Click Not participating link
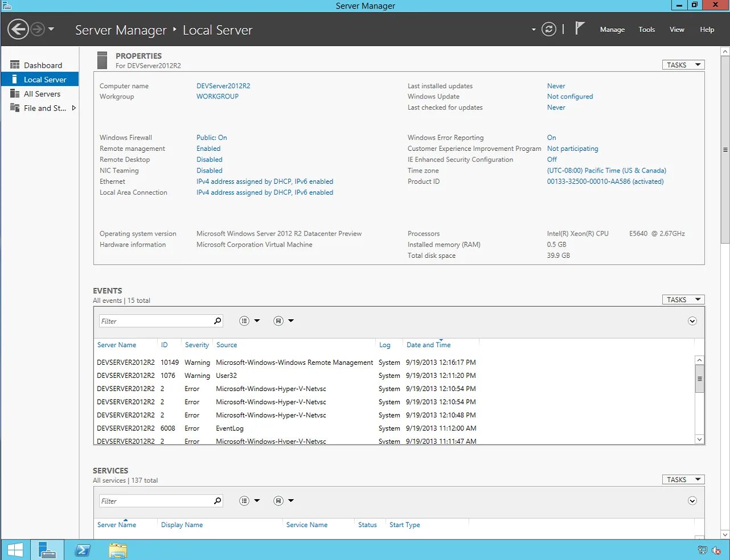This screenshot has width=730, height=560. pyautogui.click(x=573, y=149)
